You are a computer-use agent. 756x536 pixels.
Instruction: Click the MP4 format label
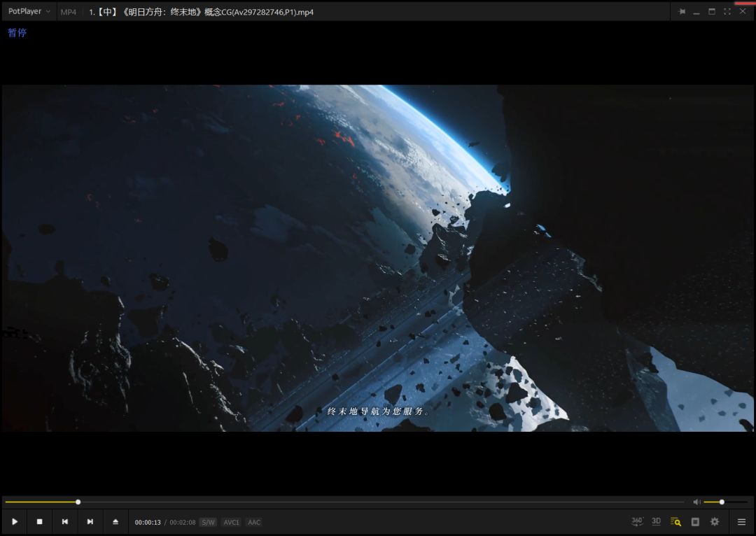69,12
